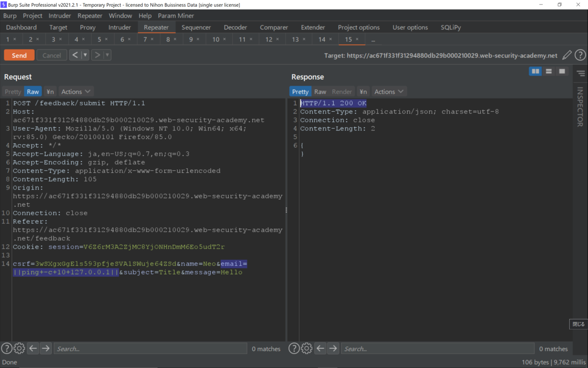588x368 pixels.
Task: Switch Response view to Pretty
Action: [x=300, y=92]
